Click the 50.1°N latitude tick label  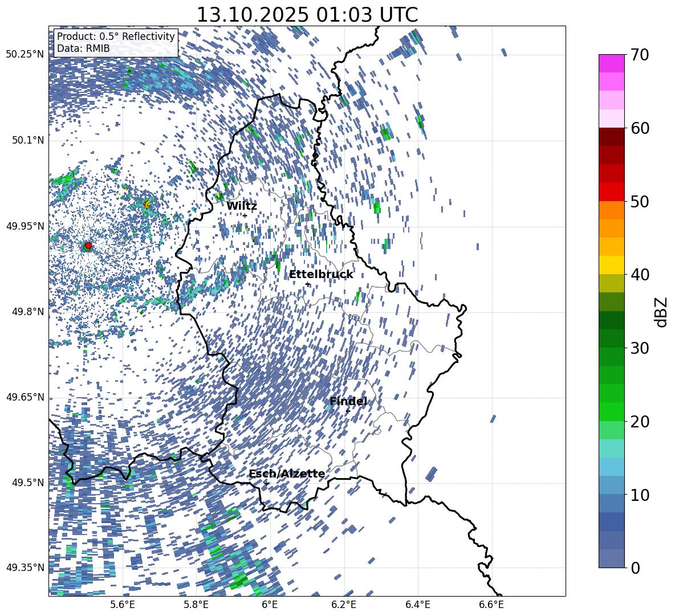coord(27,140)
